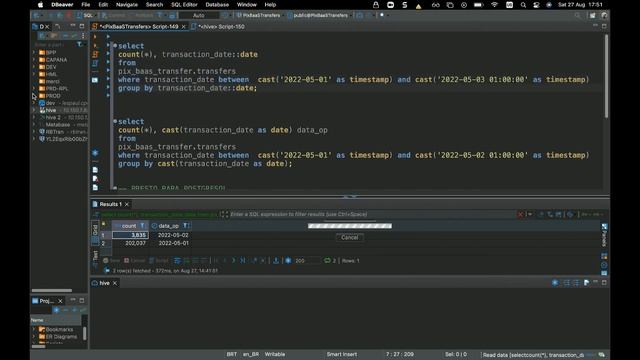Click the Cancel button under progress bar
This screenshot has width=640, height=360.
point(349,238)
